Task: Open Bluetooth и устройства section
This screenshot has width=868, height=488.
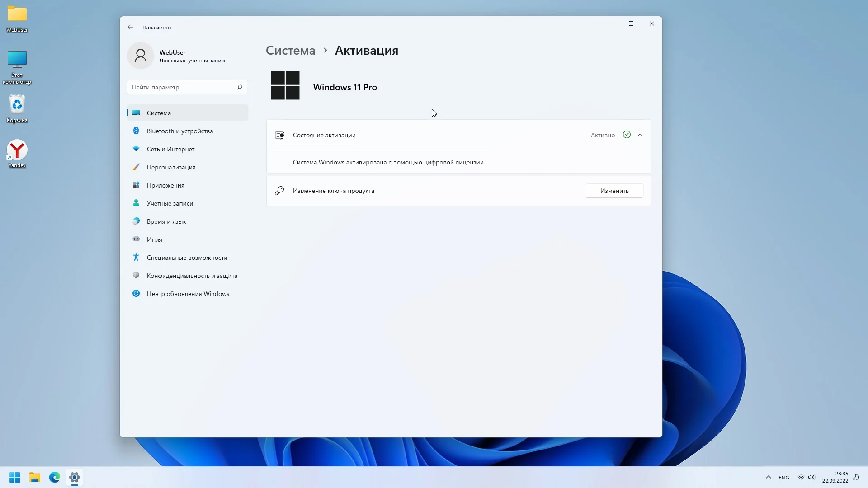Action: coord(179,131)
